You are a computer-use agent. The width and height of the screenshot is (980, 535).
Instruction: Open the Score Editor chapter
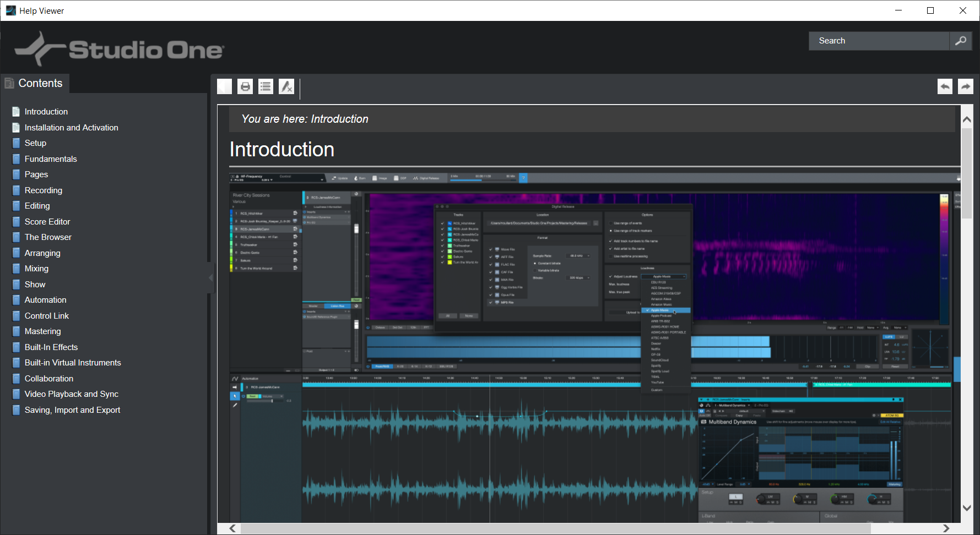[x=47, y=221]
